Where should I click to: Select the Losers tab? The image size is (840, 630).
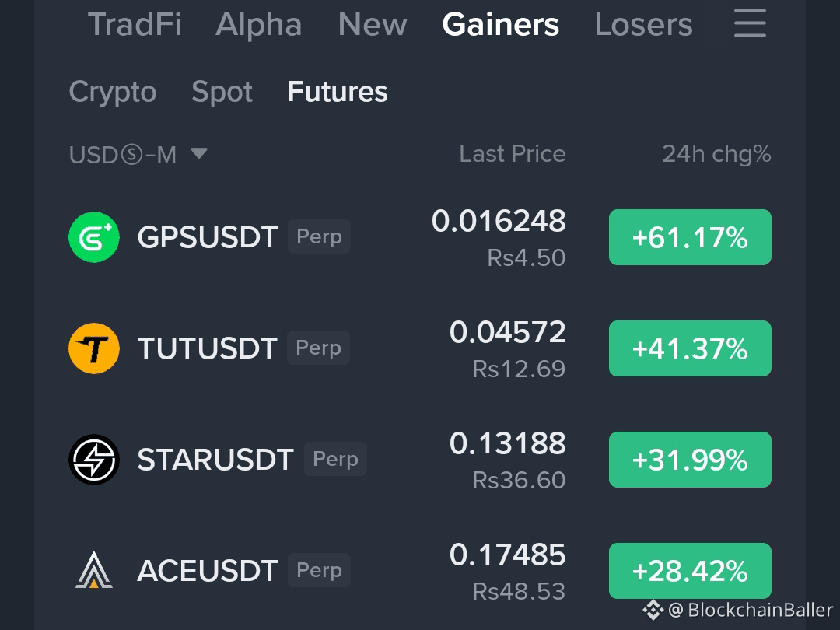click(x=643, y=24)
